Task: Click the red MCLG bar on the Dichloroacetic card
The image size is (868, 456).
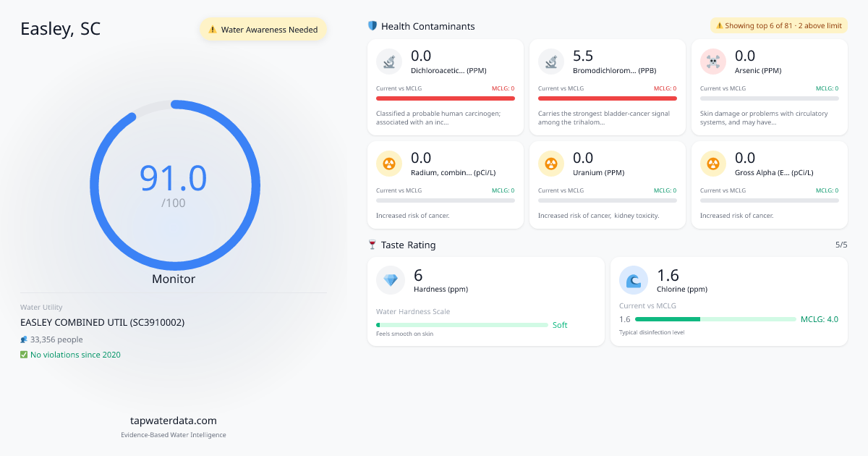Action: pyautogui.click(x=446, y=98)
